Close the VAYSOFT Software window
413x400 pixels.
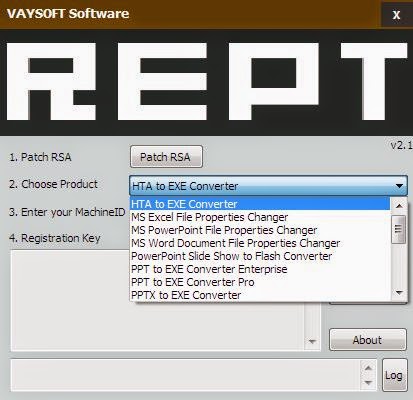point(396,14)
